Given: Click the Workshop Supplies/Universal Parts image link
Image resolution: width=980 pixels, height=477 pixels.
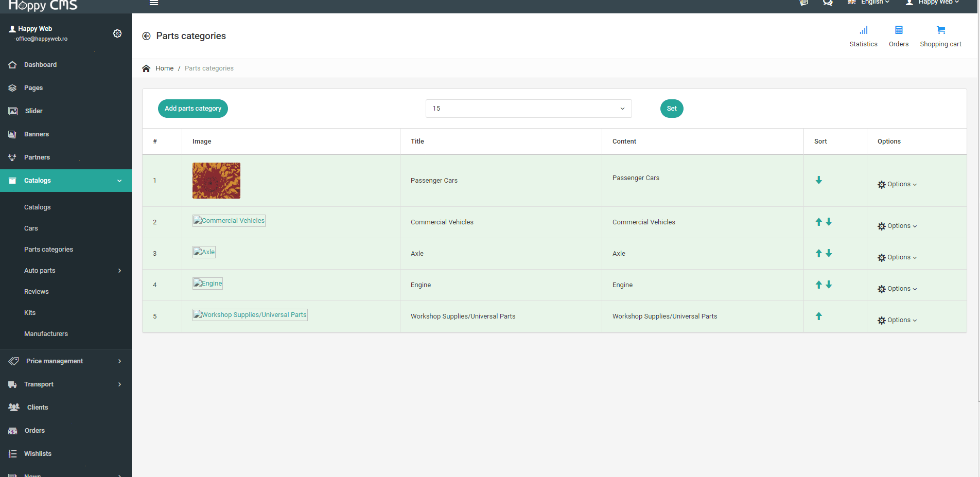Looking at the screenshot, I should pyautogui.click(x=250, y=315).
